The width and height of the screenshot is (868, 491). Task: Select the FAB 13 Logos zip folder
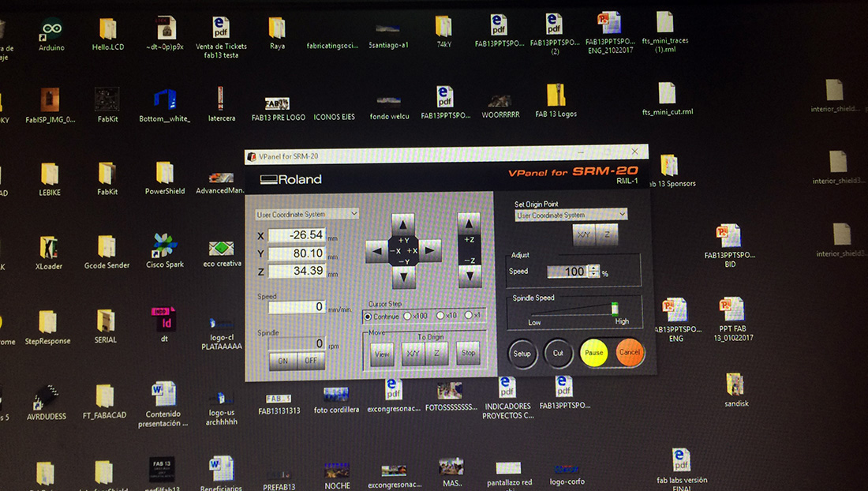pyautogui.click(x=556, y=101)
